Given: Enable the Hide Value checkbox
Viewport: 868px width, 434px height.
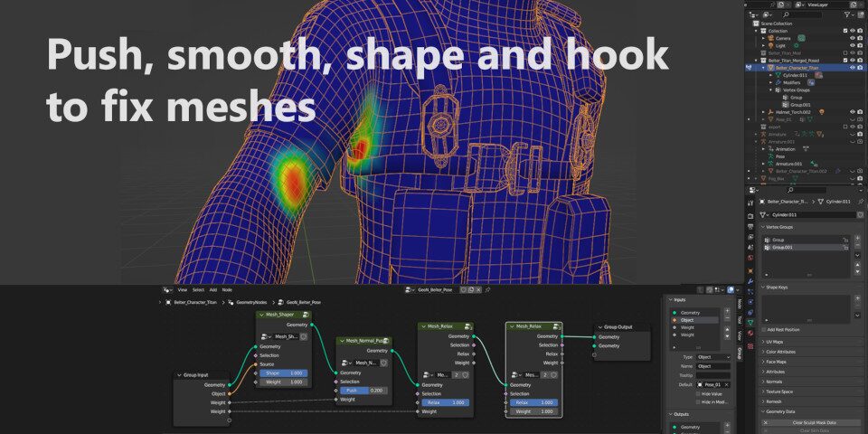Looking at the screenshot, I should tap(697, 394).
